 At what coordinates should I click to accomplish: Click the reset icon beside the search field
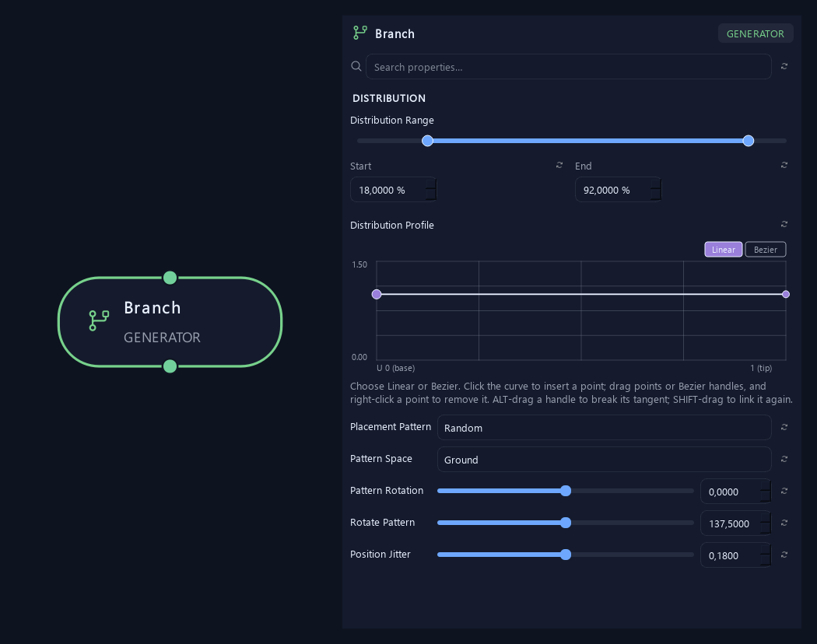[784, 66]
